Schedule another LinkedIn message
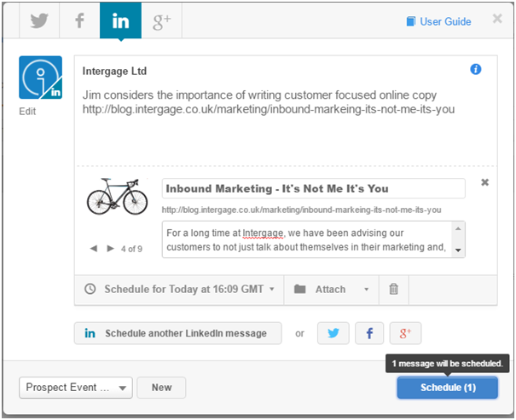Image resolution: width=516 pixels, height=420 pixels. [x=178, y=333]
